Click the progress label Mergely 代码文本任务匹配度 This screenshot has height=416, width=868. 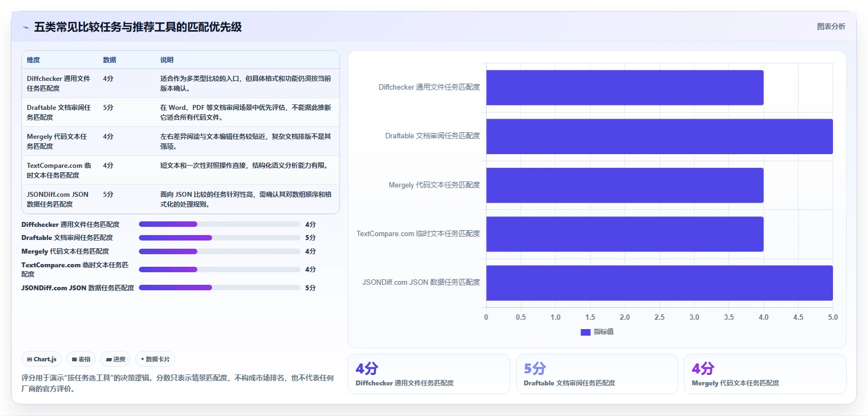(65, 251)
